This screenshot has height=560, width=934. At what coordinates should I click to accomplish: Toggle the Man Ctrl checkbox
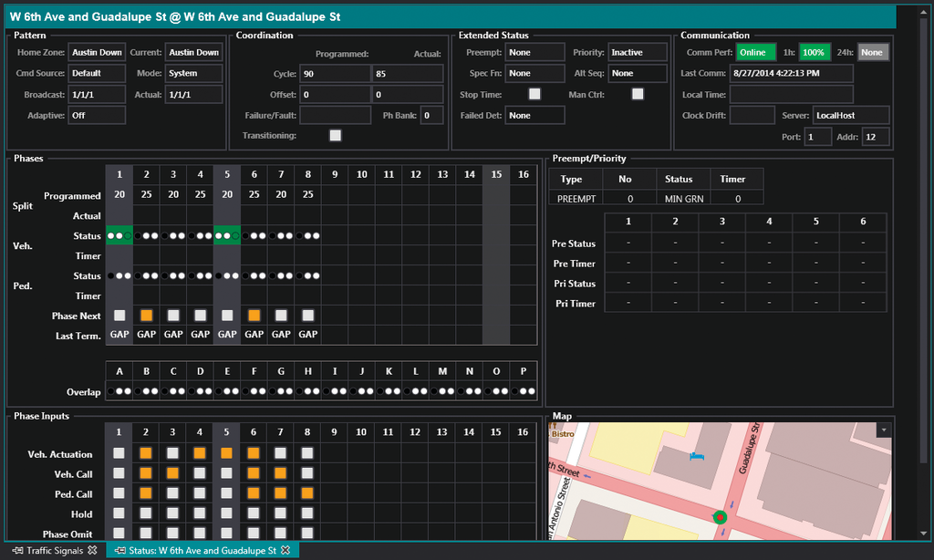[638, 94]
